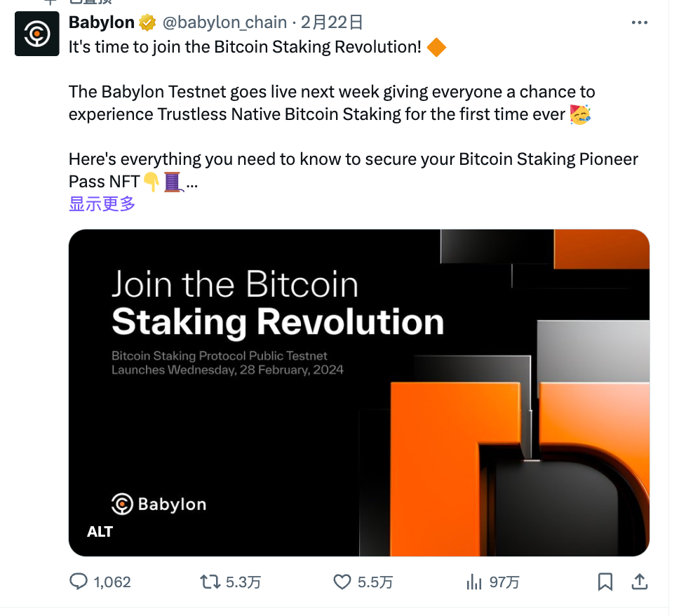Open Babylon's profile via avatar logo
The width and height of the screenshot is (686, 616).
point(36,33)
